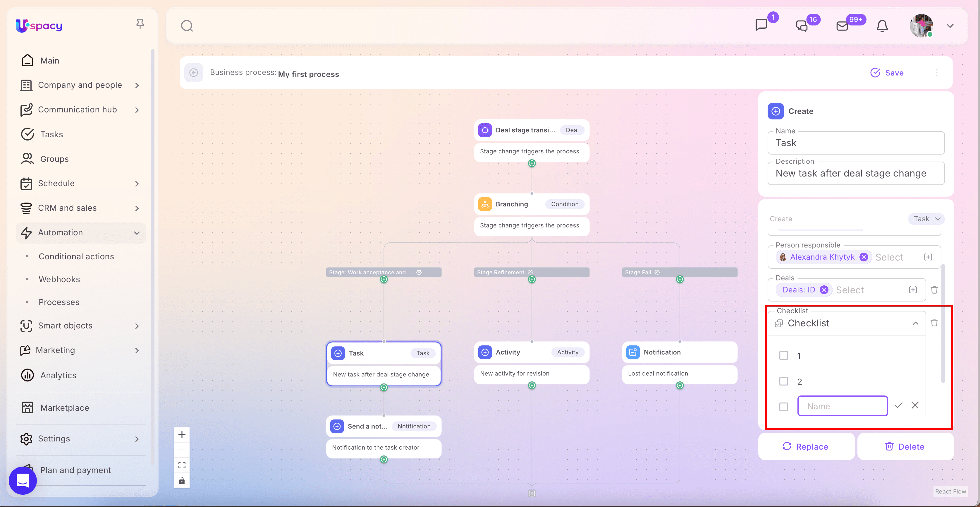Collapse the Checklist section chevron
Image resolution: width=980 pixels, height=507 pixels.
point(915,323)
